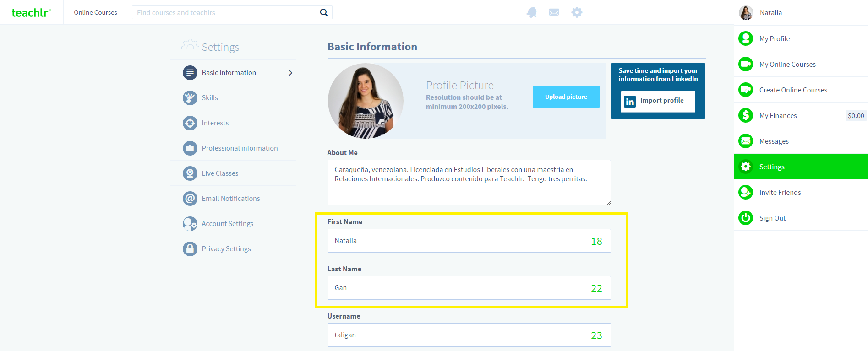Viewport: 868px width, 351px height.
Task: Click the First Name input field
Action: tap(454, 241)
